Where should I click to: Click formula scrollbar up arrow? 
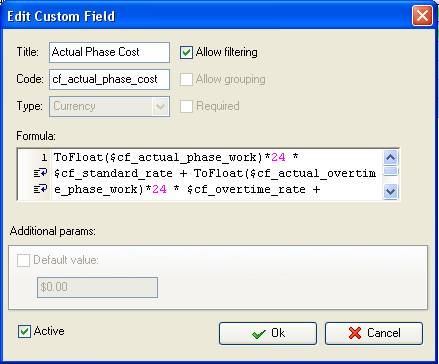391,157
